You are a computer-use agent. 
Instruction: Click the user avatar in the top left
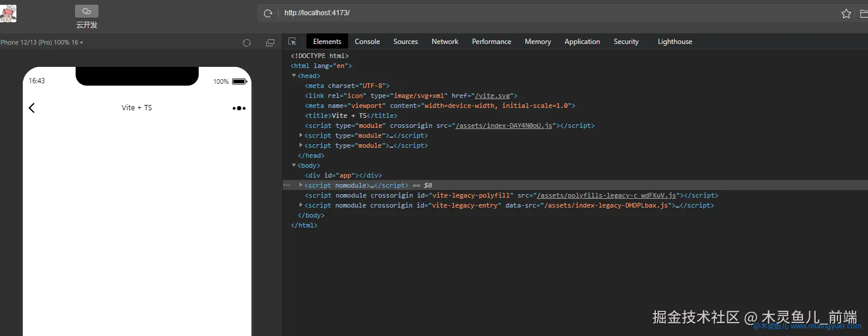[x=8, y=13]
